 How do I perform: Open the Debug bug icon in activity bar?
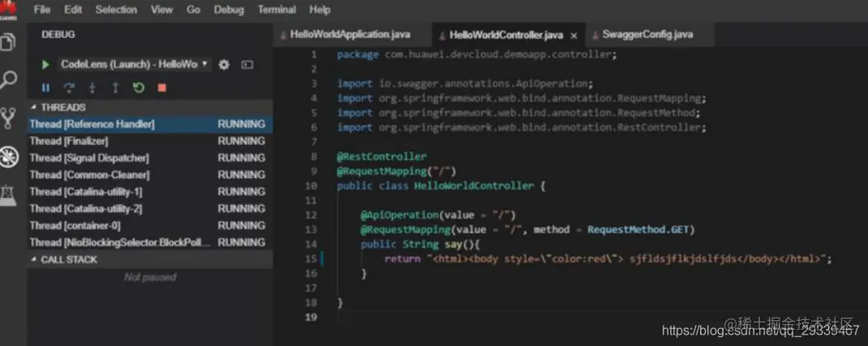click(8, 157)
